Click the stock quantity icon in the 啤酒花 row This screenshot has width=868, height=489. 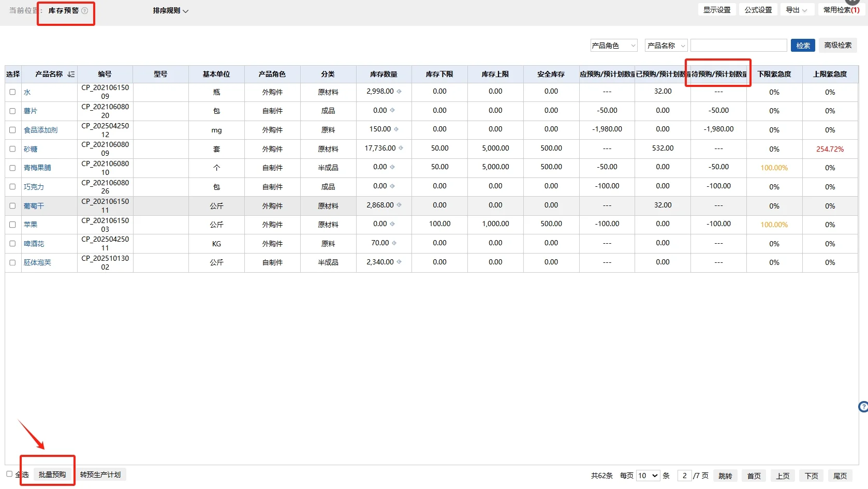click(x=394, y=243)
